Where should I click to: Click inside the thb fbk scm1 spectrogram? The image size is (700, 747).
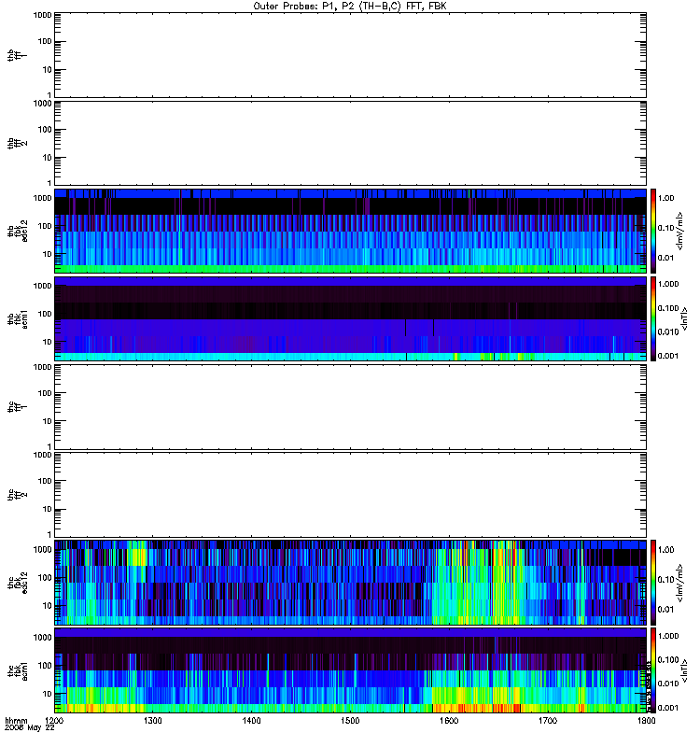pos(350,318)
